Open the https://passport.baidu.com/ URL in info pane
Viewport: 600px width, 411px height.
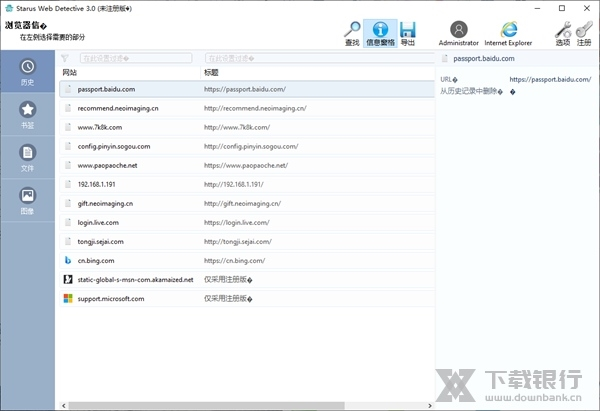click(x=550, y=80)
